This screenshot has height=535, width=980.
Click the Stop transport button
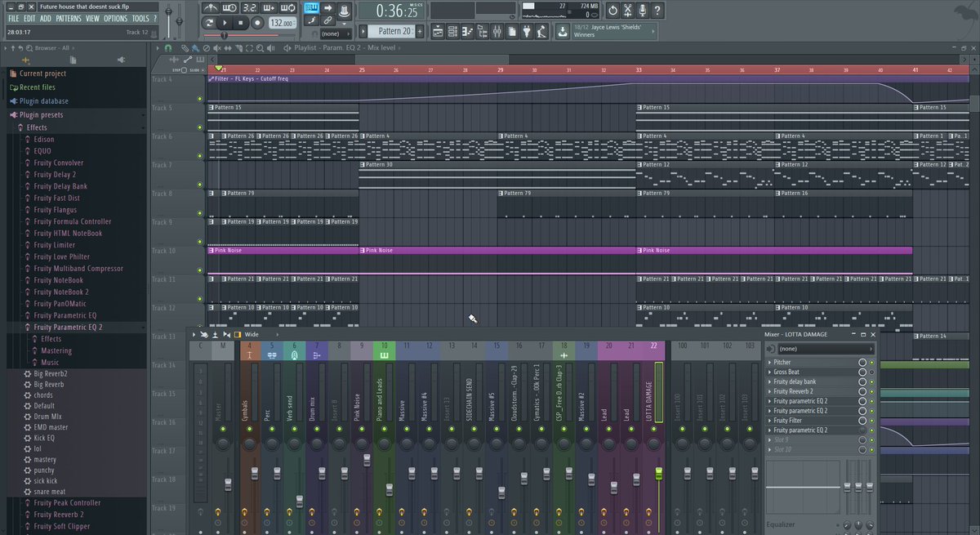(240, 23)
